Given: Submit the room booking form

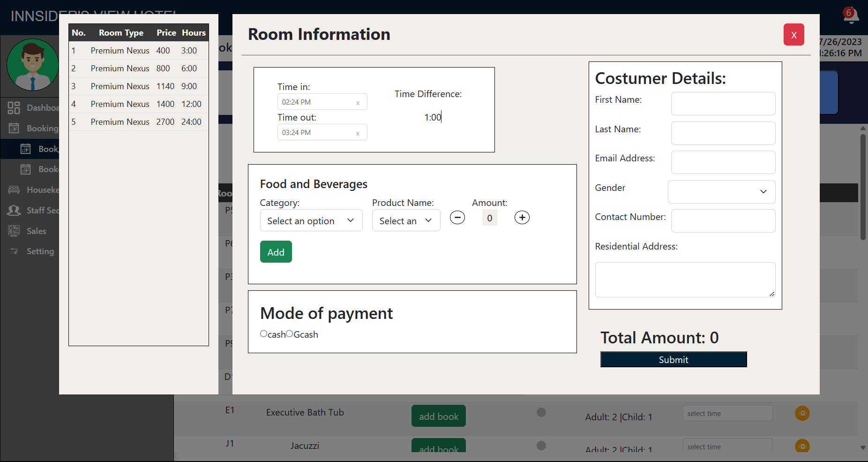Looking at the screenshot, I should (x=673, y=360).
